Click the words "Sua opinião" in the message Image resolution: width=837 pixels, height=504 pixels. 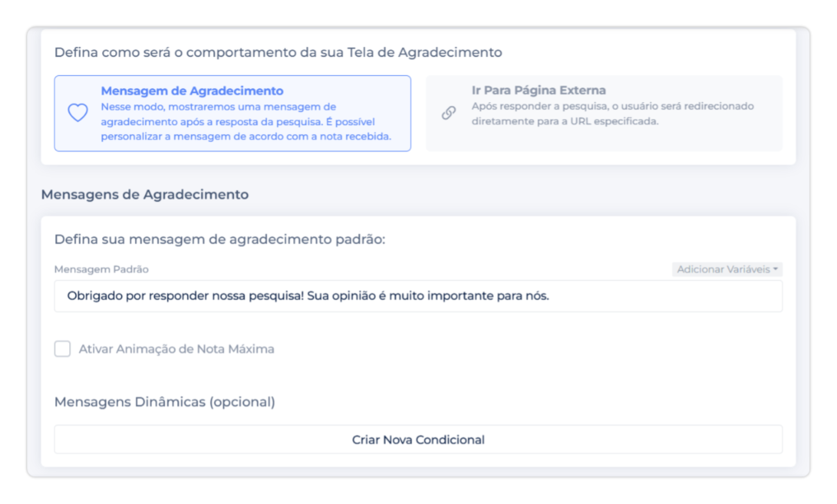tap(339, 296)
